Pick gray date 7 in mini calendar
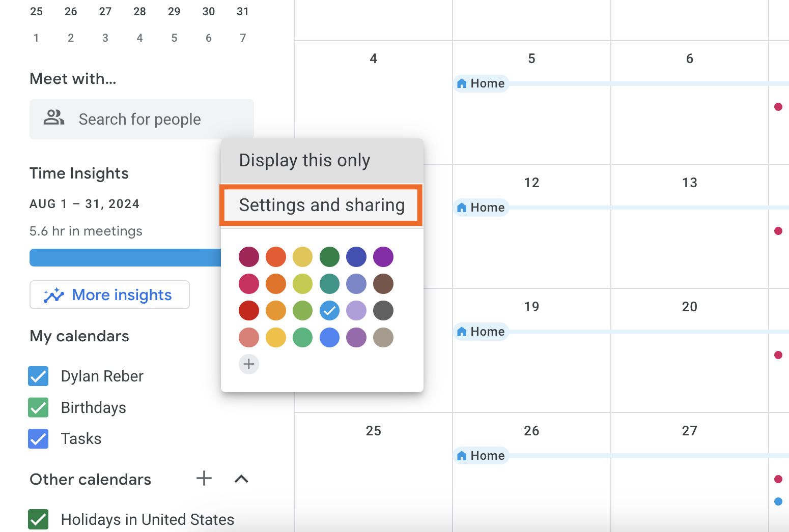 tap(243, 38)
